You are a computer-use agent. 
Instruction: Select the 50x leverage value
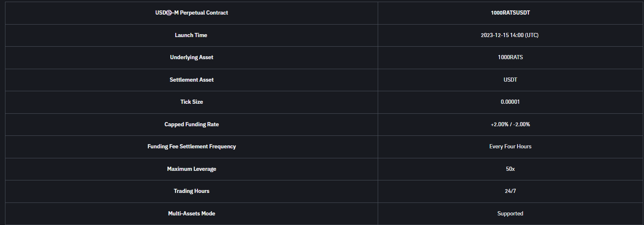pos(510,169)
